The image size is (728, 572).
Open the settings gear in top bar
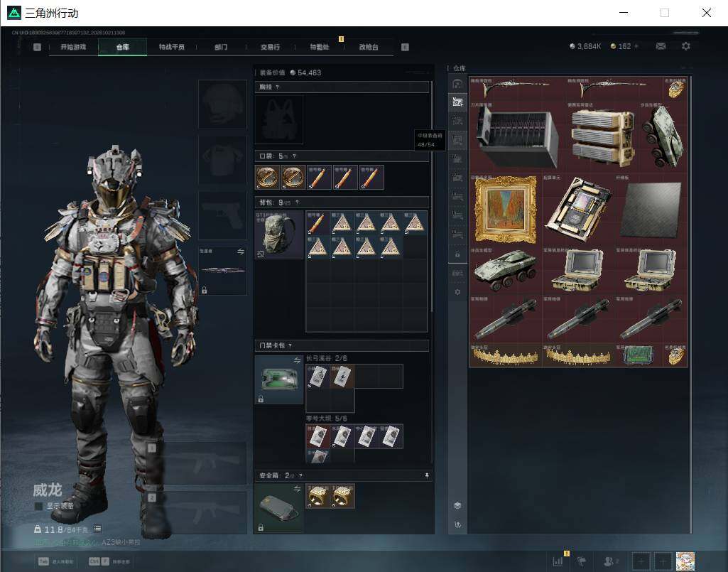coord(686,46)
